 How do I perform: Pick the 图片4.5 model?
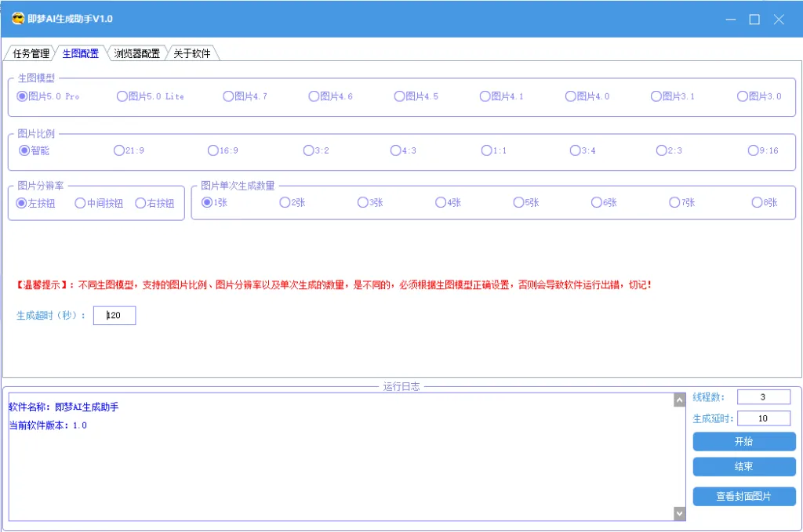click(x=416, y=96)
